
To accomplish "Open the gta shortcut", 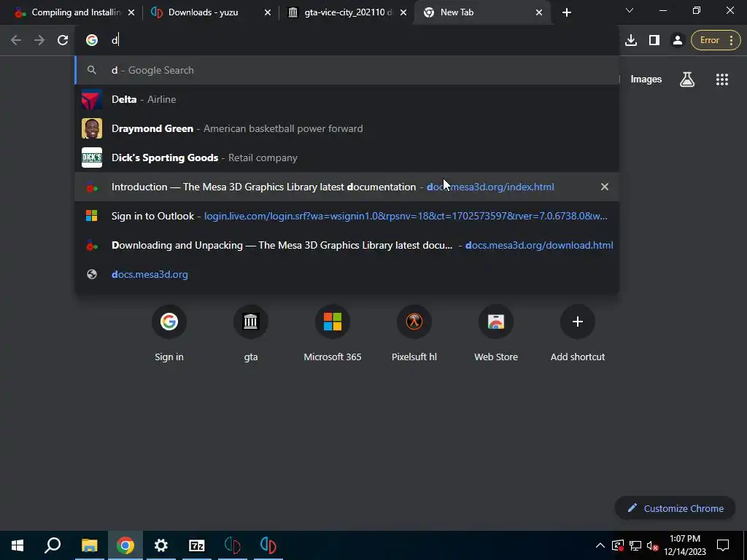I will click(x=251, y=333).
